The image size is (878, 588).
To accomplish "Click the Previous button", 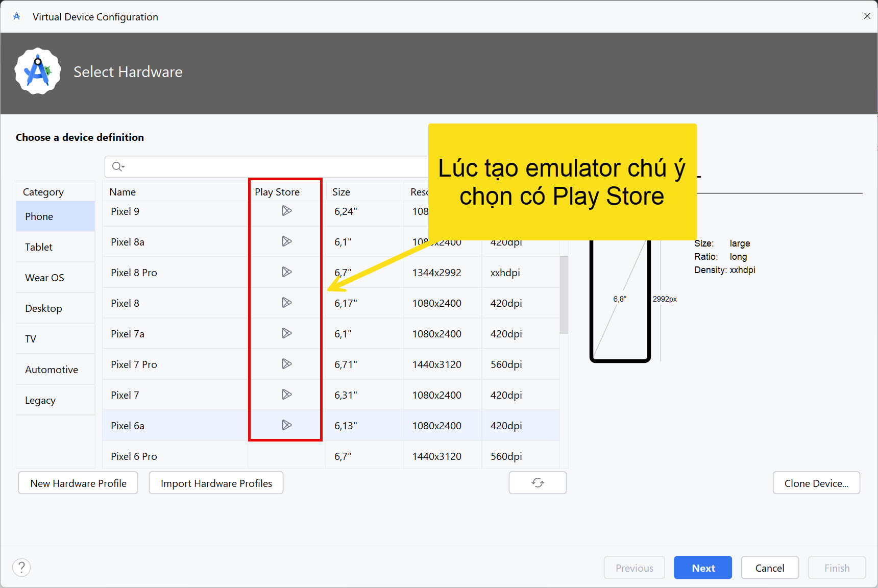I will [x=635, y=568].
